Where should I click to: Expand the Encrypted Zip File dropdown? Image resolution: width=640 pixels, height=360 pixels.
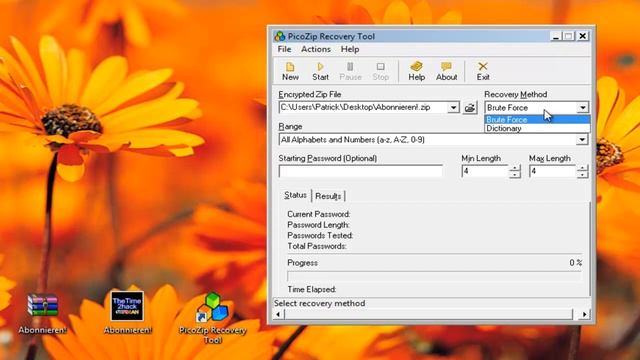click(453, 108)
